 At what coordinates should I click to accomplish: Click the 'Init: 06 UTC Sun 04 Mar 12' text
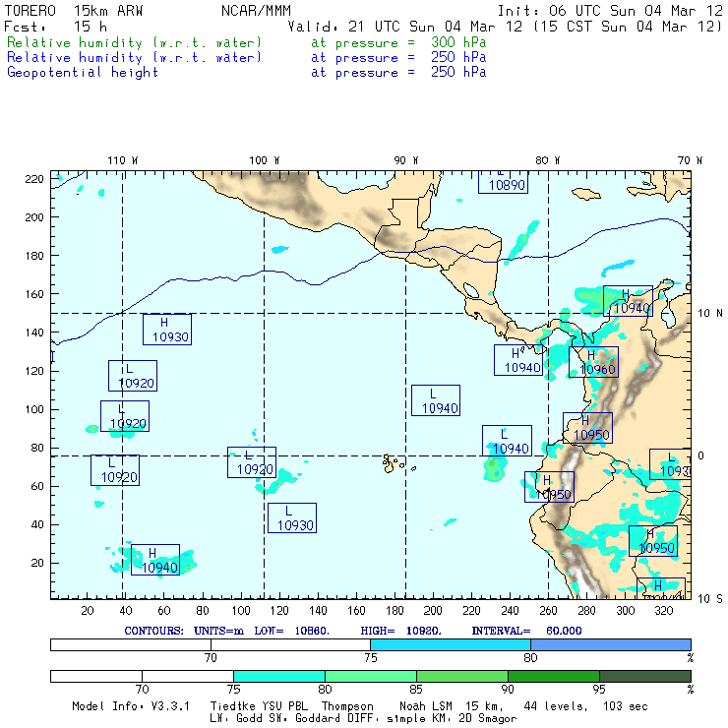tap(610, 10)
